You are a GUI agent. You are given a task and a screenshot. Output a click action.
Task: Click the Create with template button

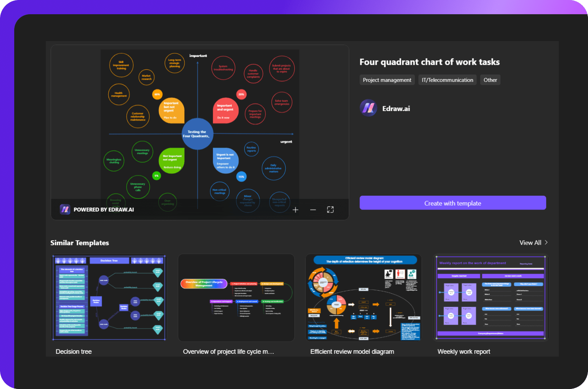coord(453,203)
